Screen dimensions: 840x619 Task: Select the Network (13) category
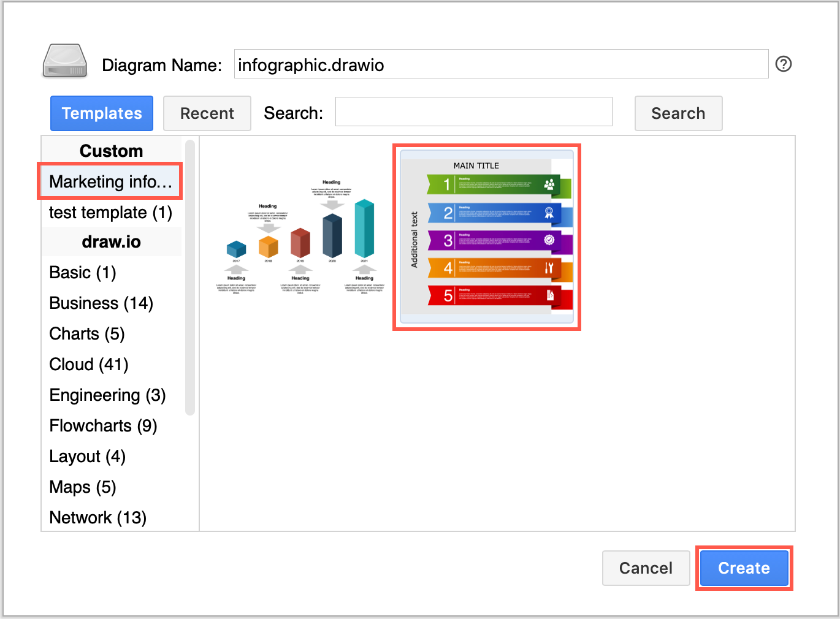(97, 517)
